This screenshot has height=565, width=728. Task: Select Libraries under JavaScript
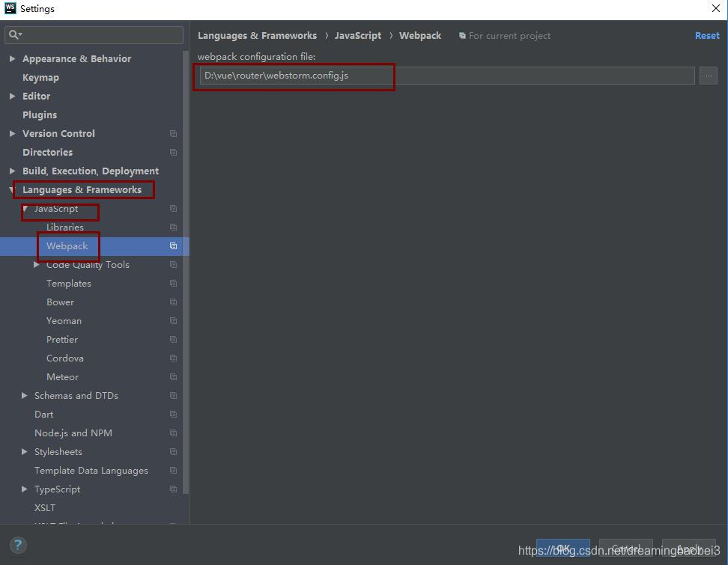coord(65,227)
